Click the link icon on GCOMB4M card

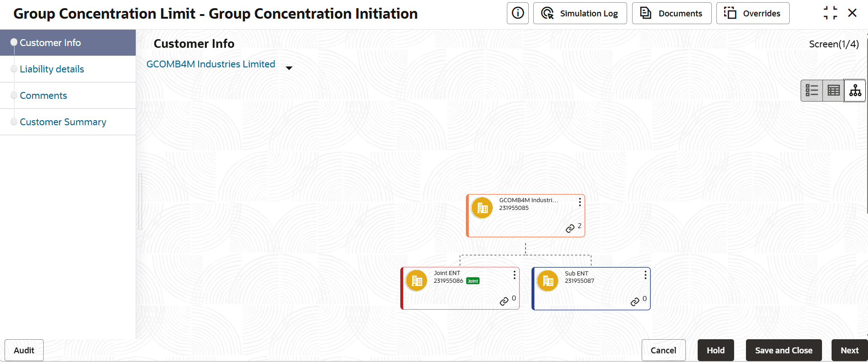click(x=570, y=228)
